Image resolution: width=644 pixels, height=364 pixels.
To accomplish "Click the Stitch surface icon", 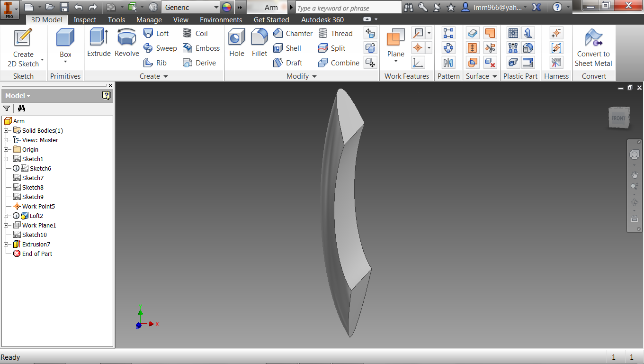I will coord(473,48).
